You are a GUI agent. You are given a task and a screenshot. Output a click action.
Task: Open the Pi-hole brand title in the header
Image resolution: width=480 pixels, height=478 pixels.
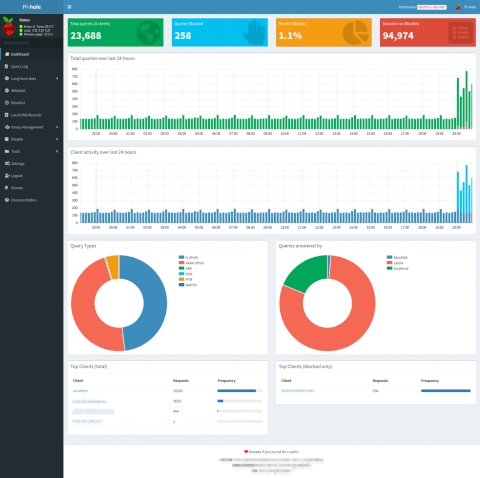pos(32,7)
